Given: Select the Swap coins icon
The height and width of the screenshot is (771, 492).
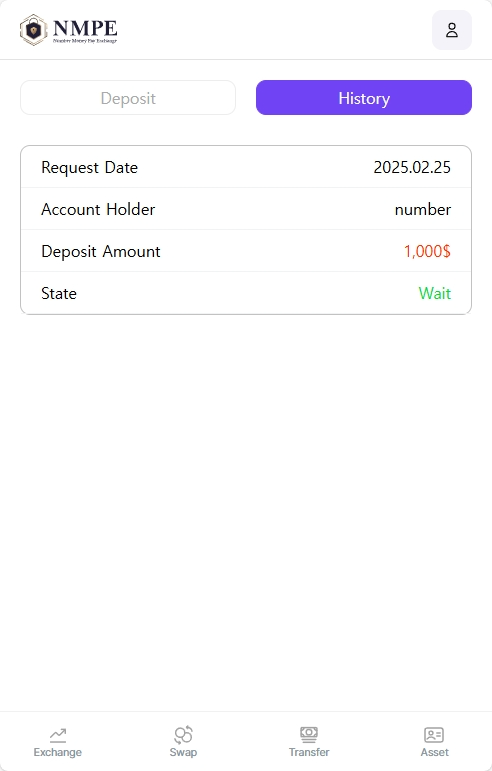Looking at the screenshot, I should (183, 735).
